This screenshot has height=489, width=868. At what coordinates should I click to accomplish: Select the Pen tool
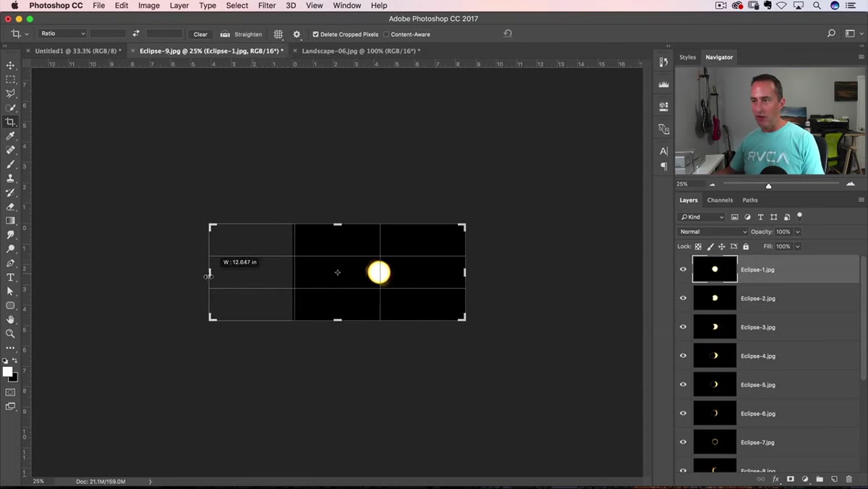[10, 263]
